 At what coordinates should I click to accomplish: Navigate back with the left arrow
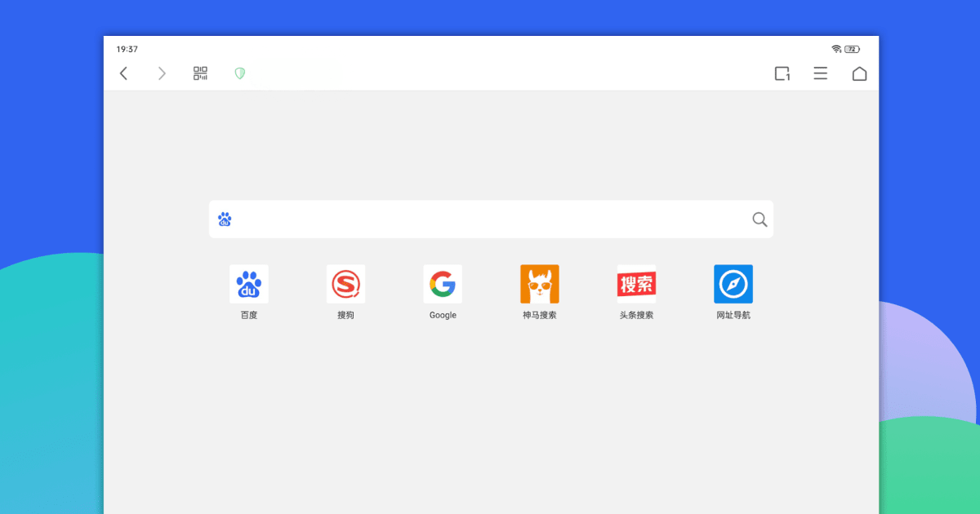122,73
